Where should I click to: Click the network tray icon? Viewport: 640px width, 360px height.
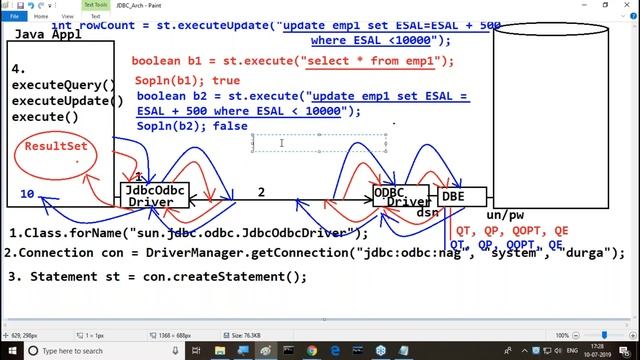click(x=547, y=351)
